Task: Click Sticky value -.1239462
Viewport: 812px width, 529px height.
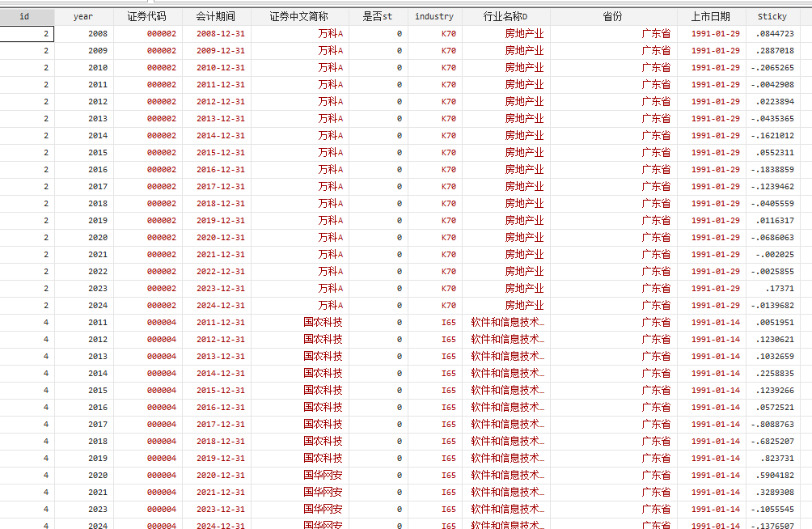Action: 772,187
